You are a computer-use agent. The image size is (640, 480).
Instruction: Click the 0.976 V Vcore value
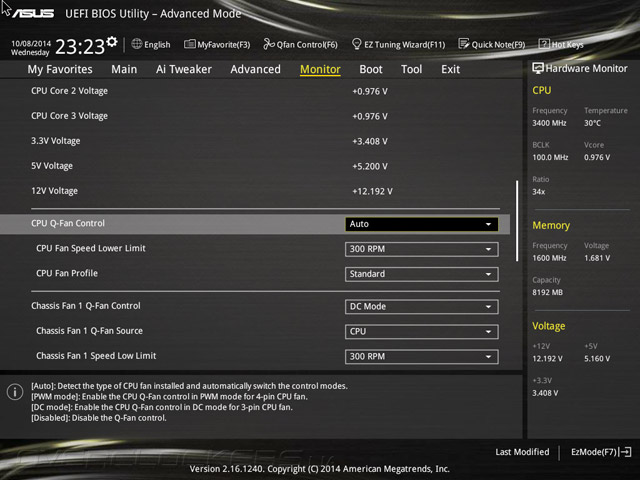(x=597, y=157)
